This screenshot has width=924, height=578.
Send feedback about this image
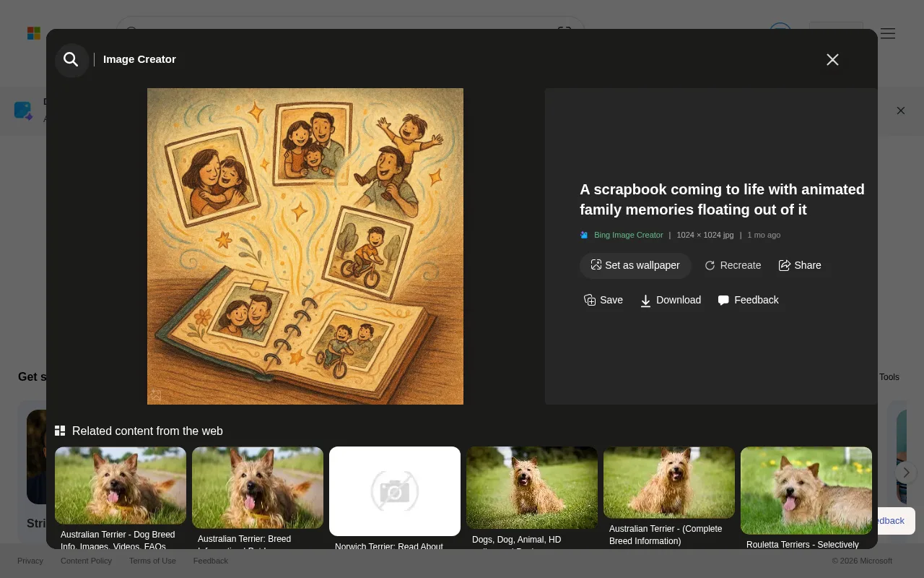748,300
